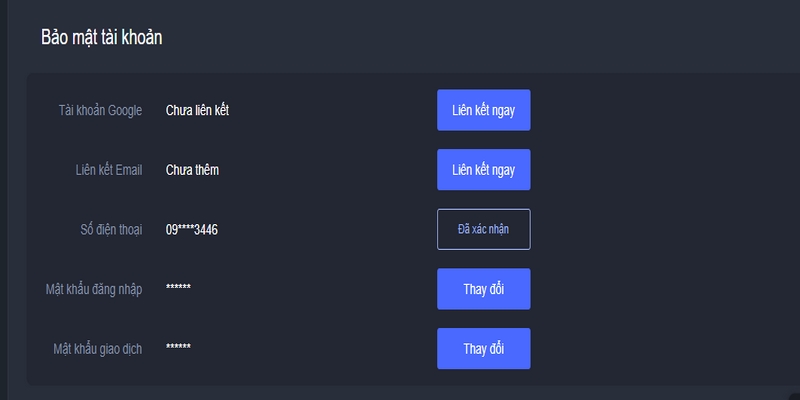Add an email link to the account
The width and height of the screenshot is (800, 400).
pos(483,170)
